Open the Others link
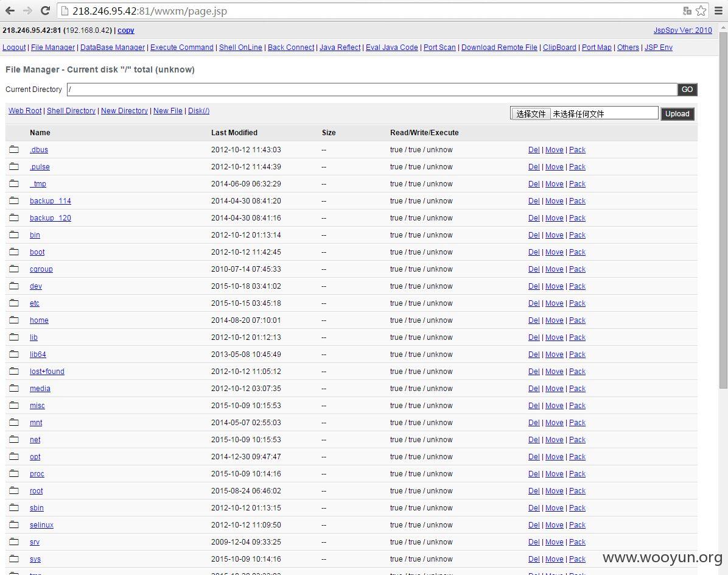Viewport: 728px width, 575px height. 628,48
